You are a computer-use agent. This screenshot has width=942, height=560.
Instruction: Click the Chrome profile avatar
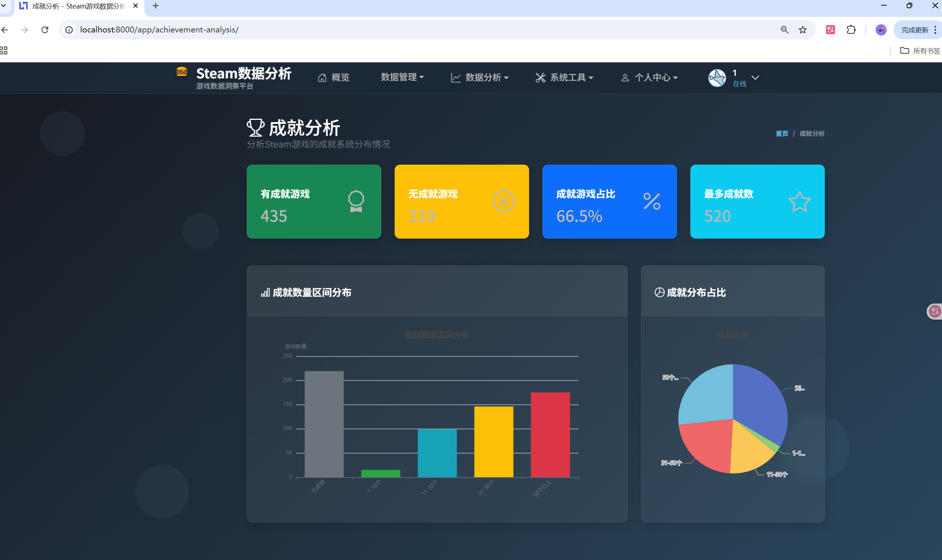coord(881,30)
